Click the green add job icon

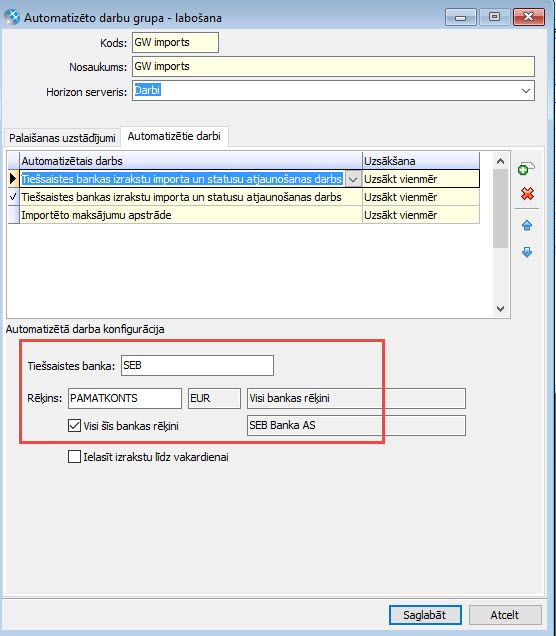(526, 169)
